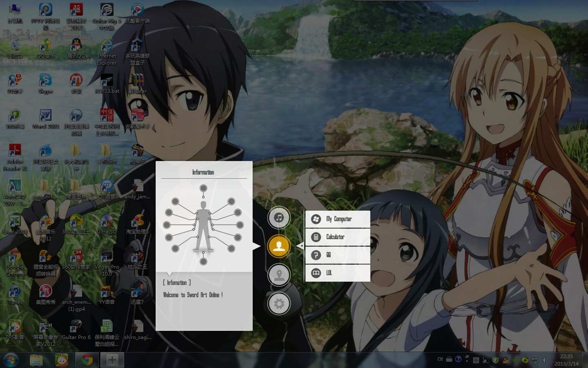Select the highlighted user profile button in SAO menu
This screenshot has width=588, height=368.
tap(279, 246)
